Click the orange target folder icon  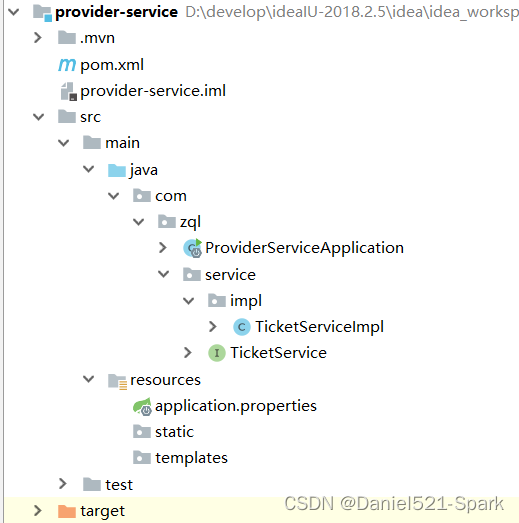click(x=67, y=511)
